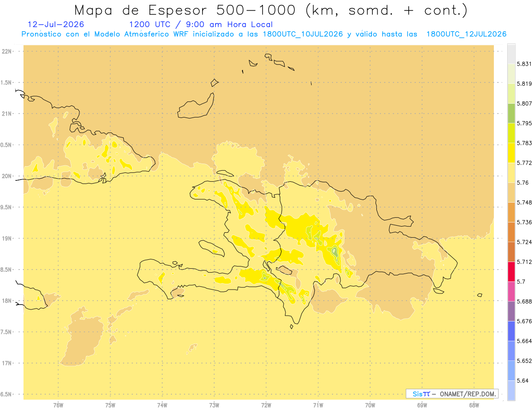Select the "6.5N" axis label
532x411 pixels.
coord(6,394)
